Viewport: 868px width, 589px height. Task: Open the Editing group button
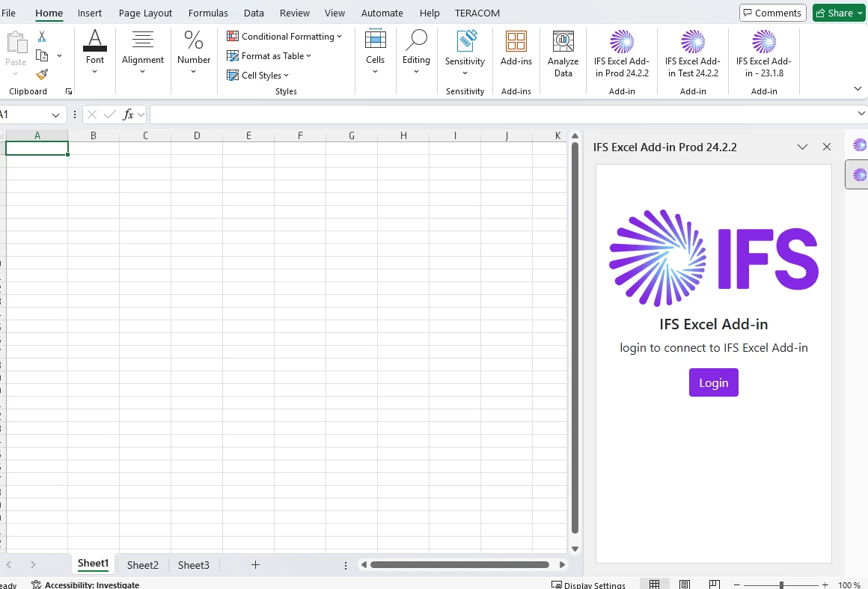click(x=416, y=52)
